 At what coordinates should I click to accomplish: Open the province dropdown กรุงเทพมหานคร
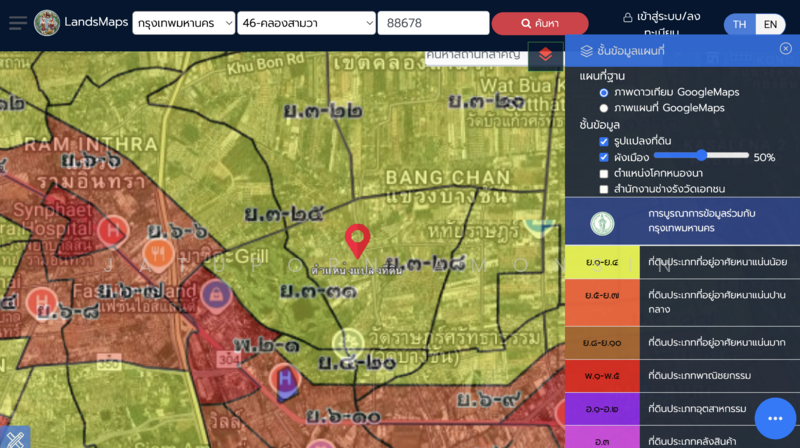[x=183, y=23]
